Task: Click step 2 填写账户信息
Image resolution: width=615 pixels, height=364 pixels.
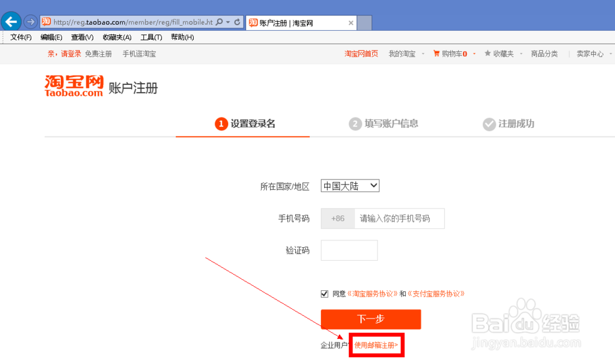Action: (x=383, y=124)
